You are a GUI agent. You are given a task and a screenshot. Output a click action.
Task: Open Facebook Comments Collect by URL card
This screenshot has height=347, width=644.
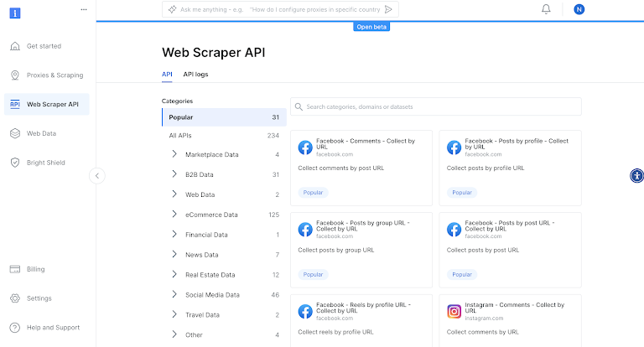coord(361,168)
